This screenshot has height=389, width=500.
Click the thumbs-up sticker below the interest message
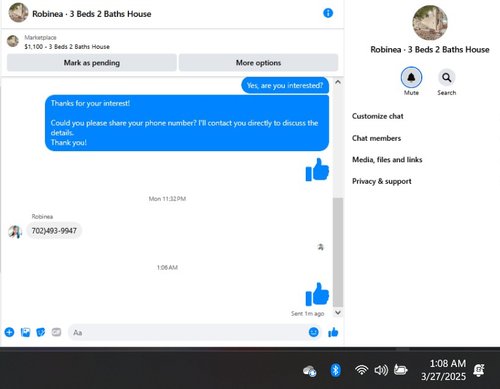[317, 170]
